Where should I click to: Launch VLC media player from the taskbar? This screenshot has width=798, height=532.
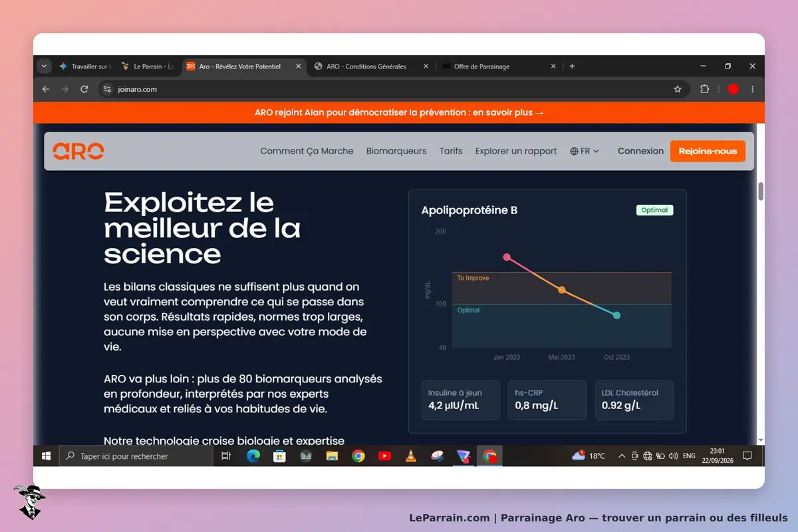(411, 456)
